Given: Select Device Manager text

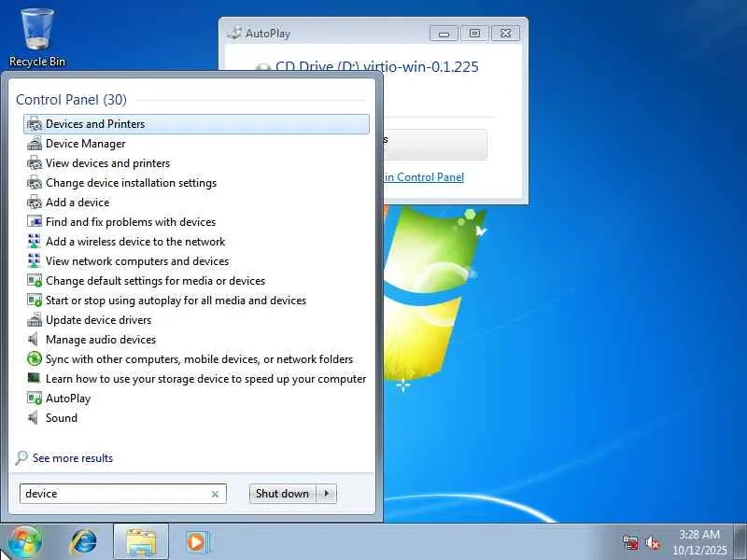Looking at the screenshot, I should pos(86,144).
